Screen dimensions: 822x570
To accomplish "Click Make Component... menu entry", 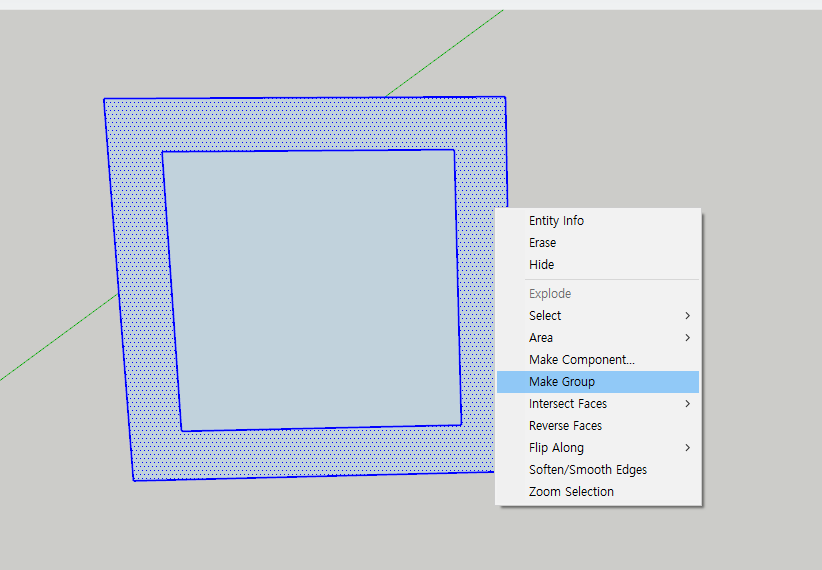I will (x=598, y=360).
